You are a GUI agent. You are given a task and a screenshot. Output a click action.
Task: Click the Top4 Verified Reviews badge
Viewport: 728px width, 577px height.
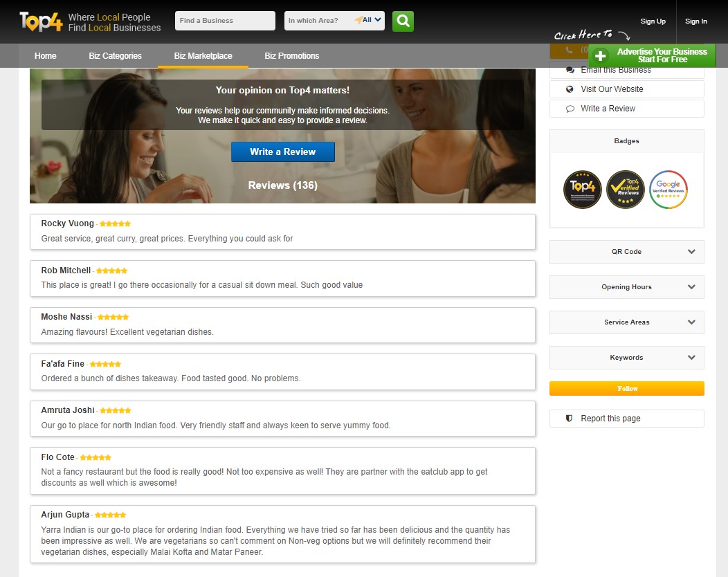pos(626,190)
